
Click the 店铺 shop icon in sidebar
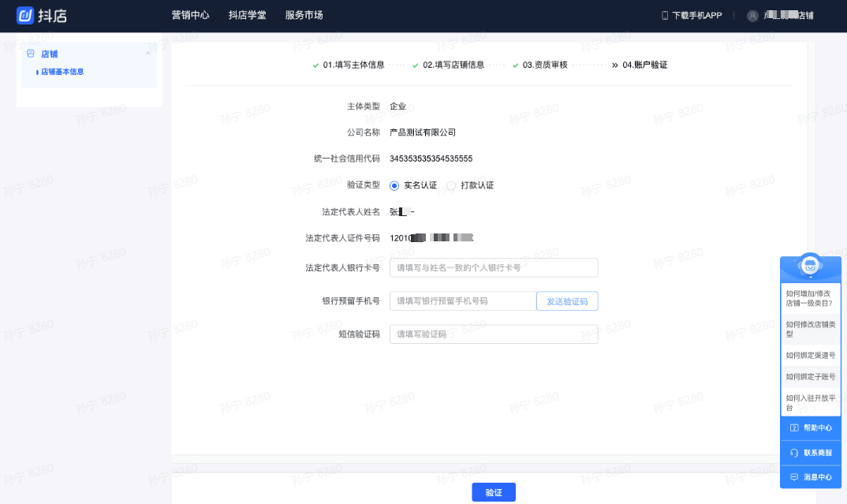click(x=29, y=54)
